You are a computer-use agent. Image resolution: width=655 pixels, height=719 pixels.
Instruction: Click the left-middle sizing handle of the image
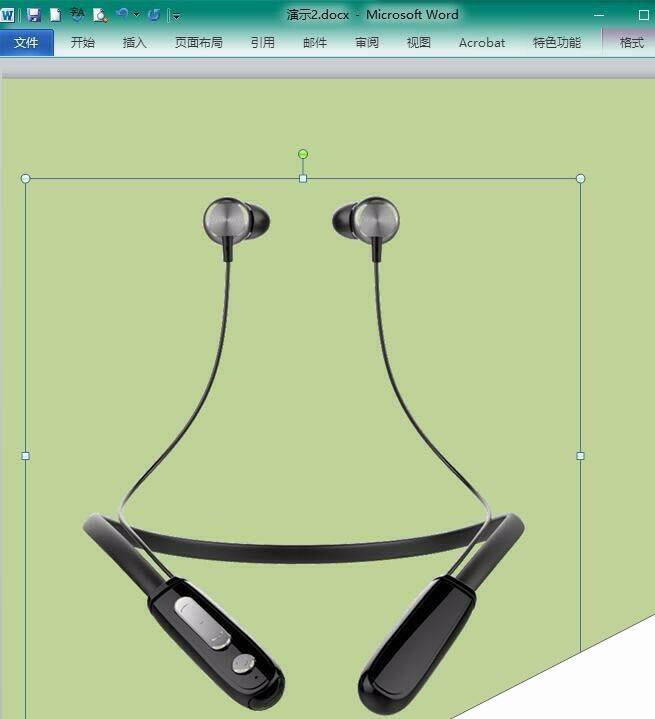tap(26, 456)
